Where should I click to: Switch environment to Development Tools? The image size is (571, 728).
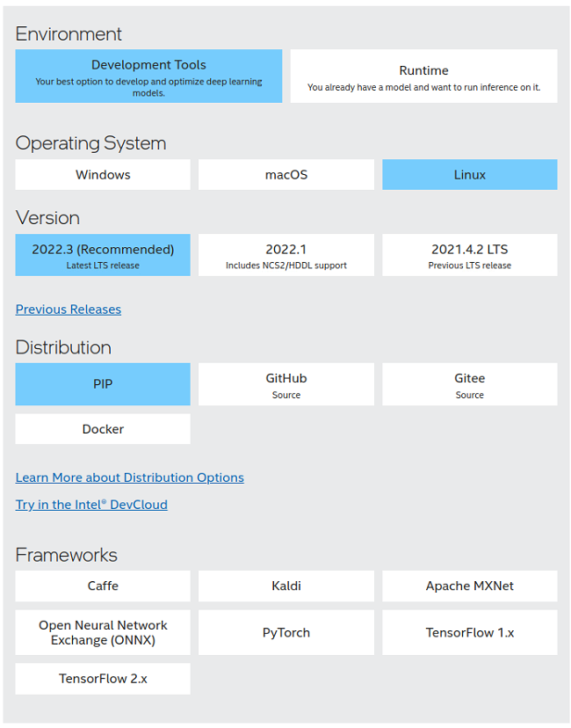(148, 76)
